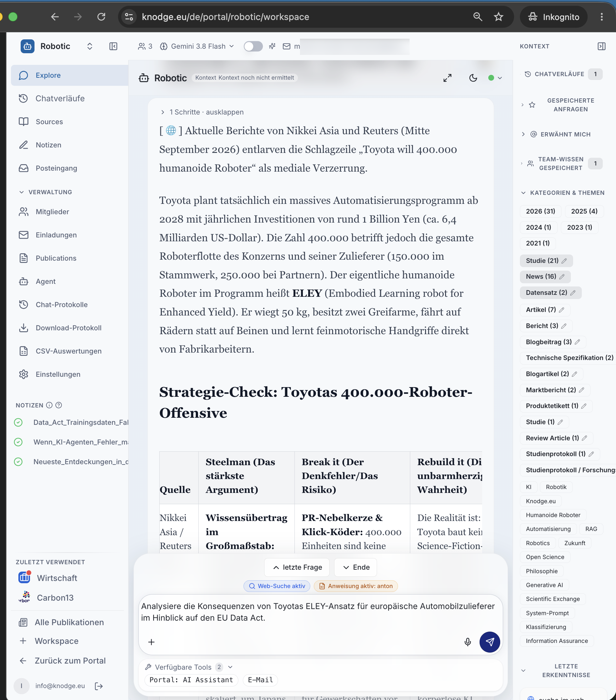Jump to letzte Frage
Screen dimensions: 616x700
click(297, 567)
